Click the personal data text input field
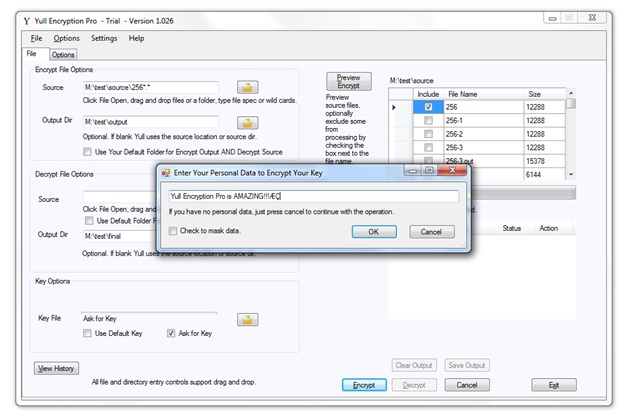Screen dimensions: 623x417 (312, 196)
